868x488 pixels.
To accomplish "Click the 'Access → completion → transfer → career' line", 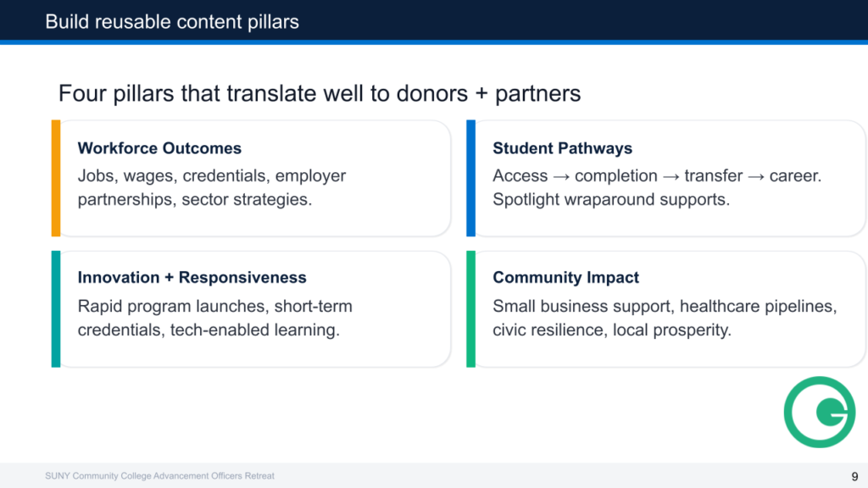I will click(657, 176).
